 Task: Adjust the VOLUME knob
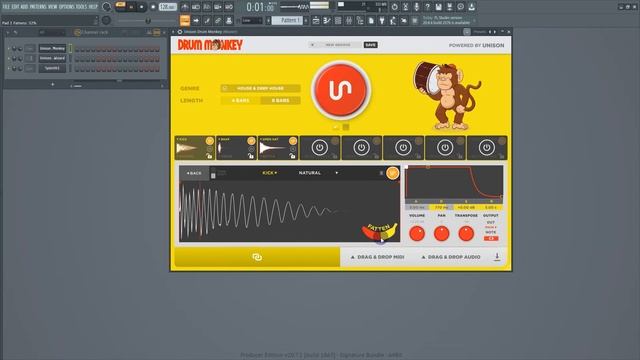(417, 233)
